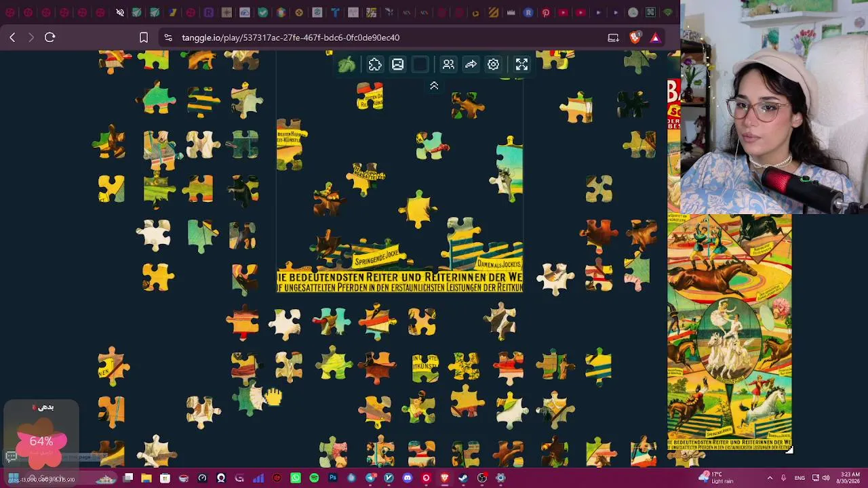
Task: Click the share arrow icon
Action: click(471, 64)
